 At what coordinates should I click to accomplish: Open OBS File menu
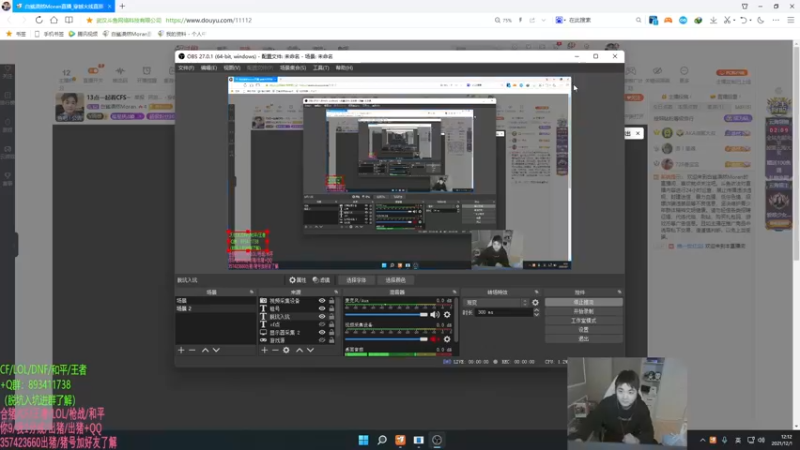pos(186,68)
